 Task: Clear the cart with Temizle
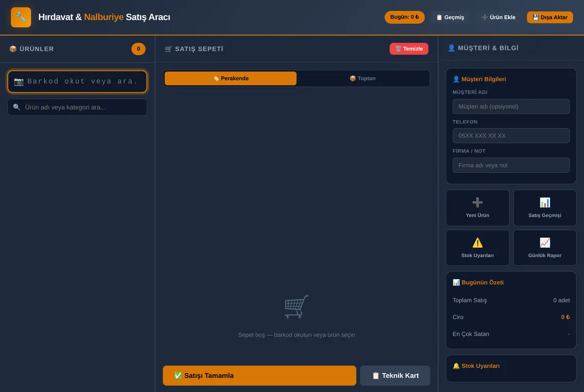point(409,49)
